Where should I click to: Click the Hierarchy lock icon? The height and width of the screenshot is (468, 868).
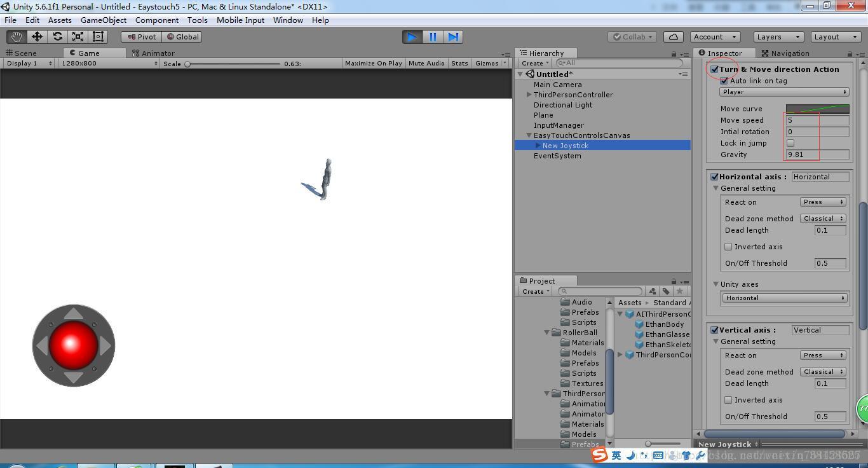(x=674, y=54)
